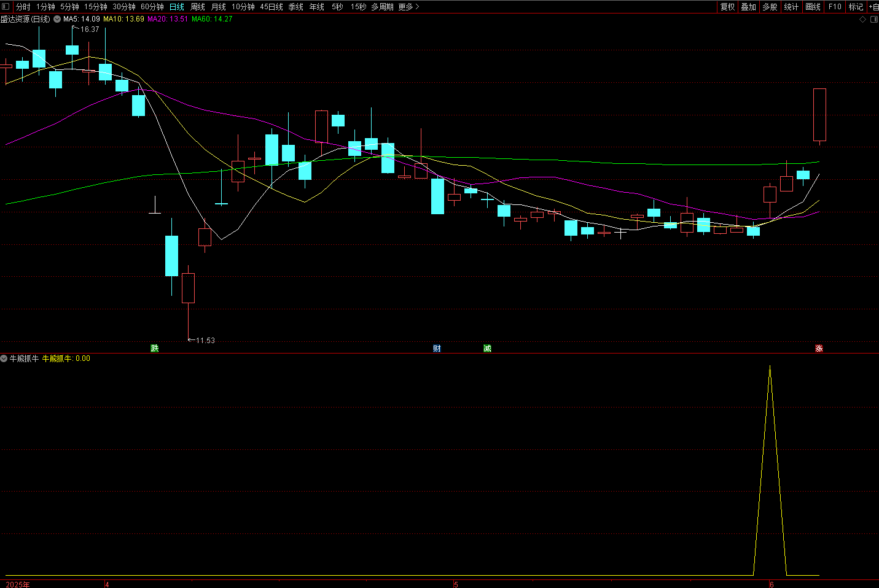Activate the 画线 drawing tools
The height and width of the screenshot is (588, 879).
click(x=813, y=7)
